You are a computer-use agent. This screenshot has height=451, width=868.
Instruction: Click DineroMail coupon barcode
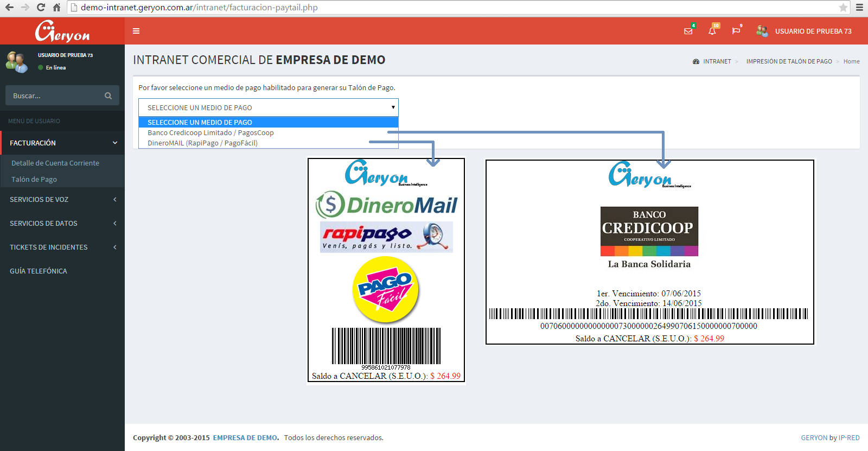(x=386, y=346)
